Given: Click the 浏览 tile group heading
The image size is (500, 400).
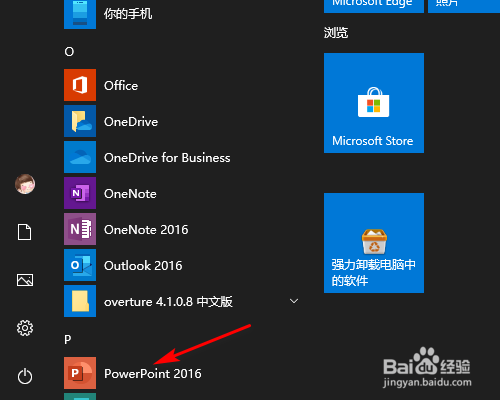Looking at the screenshot, I should [336, 33].
